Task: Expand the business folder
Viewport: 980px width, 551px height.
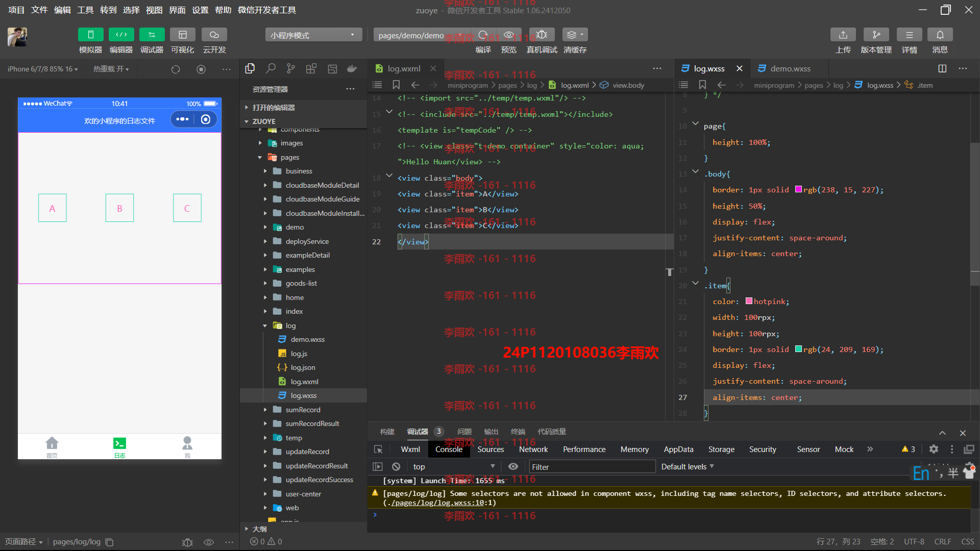Action: pyautogui.click(x=265, y=171)
